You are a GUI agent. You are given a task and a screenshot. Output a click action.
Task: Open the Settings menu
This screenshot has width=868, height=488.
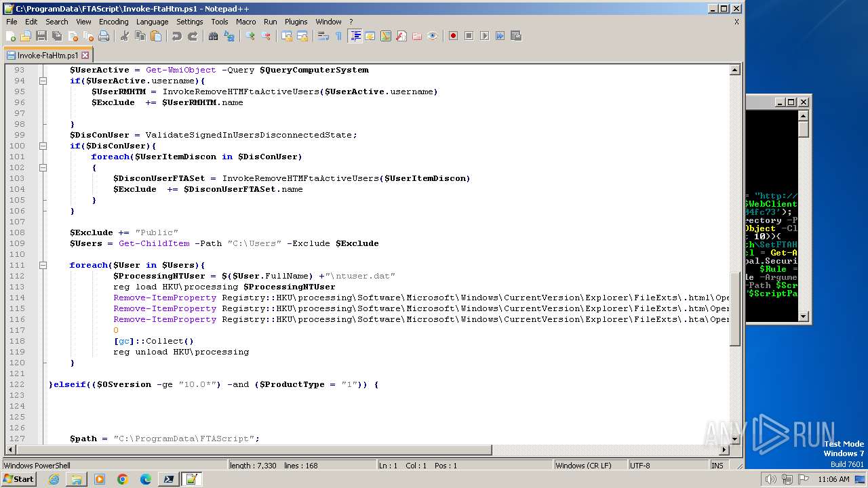point(189,22)
